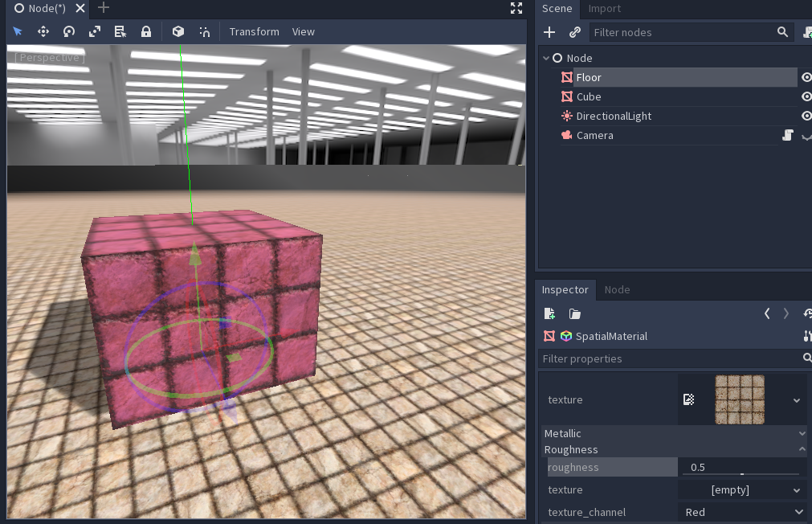The height and width of the screenshot is (524, 812).
Task: Open the Transform menu
Action: [x=254, y=31]
